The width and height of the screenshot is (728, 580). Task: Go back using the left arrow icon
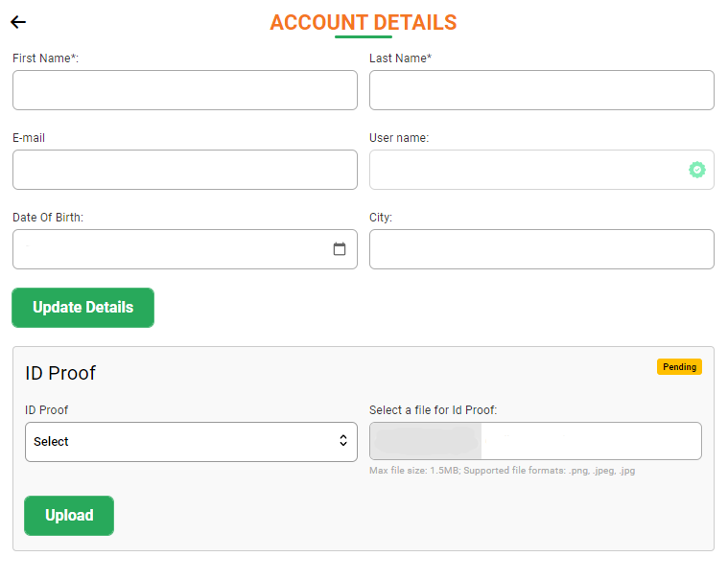[18, 22]
